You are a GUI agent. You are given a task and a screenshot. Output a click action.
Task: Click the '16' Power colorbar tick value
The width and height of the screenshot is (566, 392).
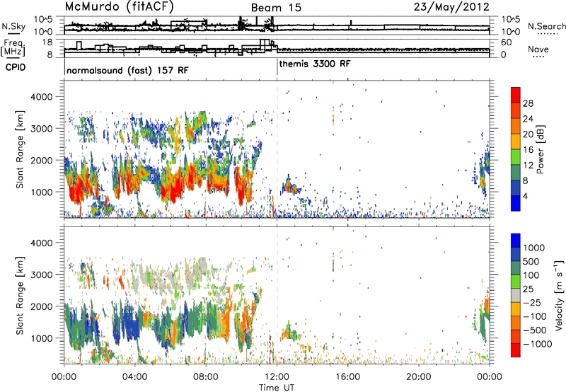[x=528, y=150]
